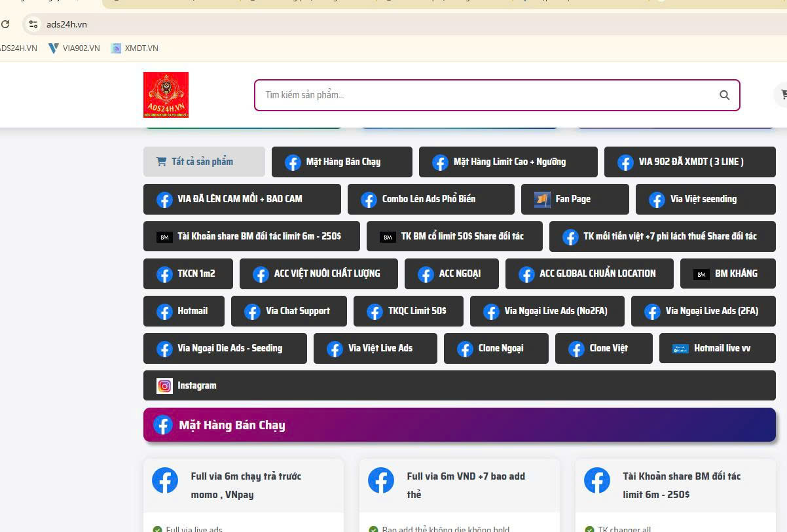Click Facebook icon on ACC NGOẠI
Viewport: 787px width, 532px height.
(x=426, y=274)
